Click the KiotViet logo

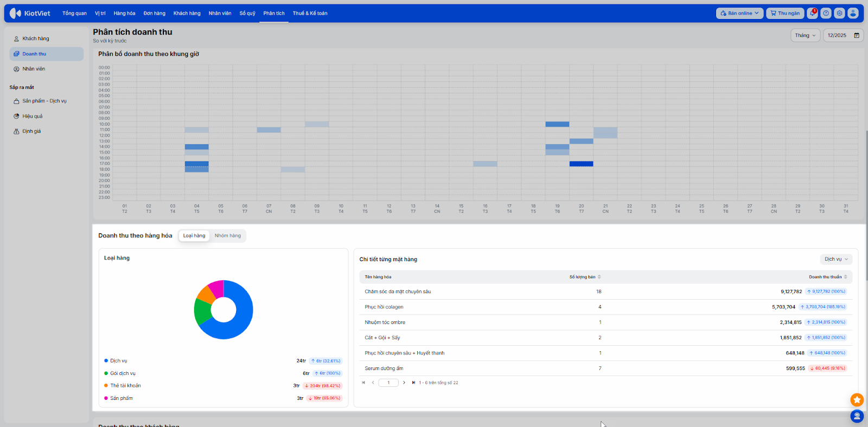point(30,13)
